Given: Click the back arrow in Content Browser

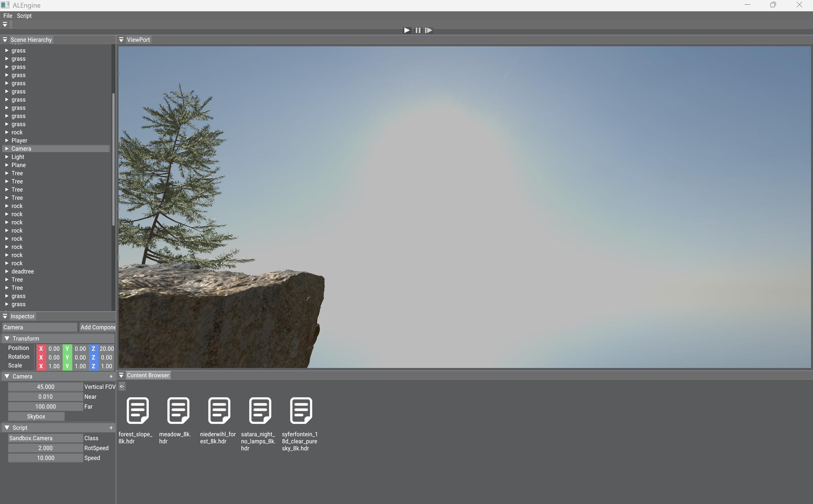Looking at the screenshot, I should pyautogui.click(x=122, y=387).
